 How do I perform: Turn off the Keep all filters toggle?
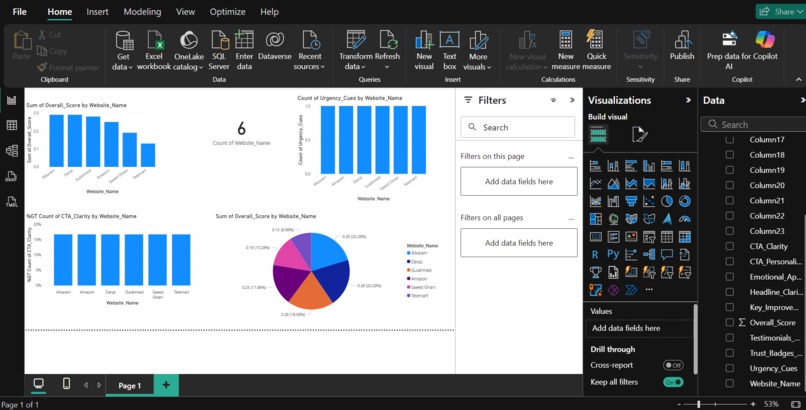673,382
